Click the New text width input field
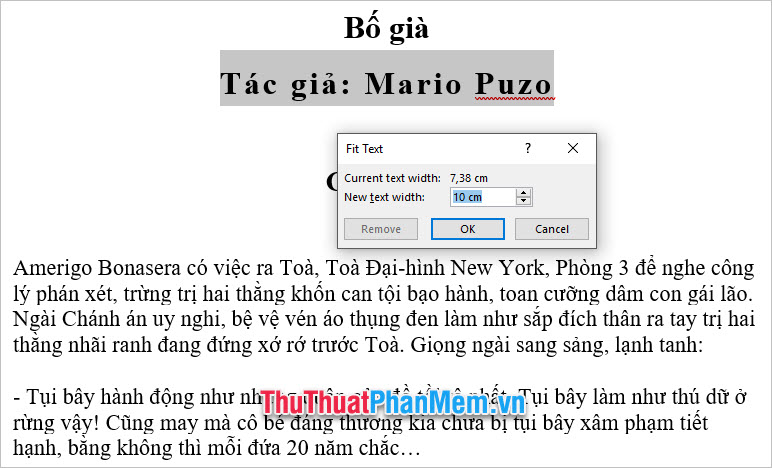This screenshot has height=468, width=772. 483,197
